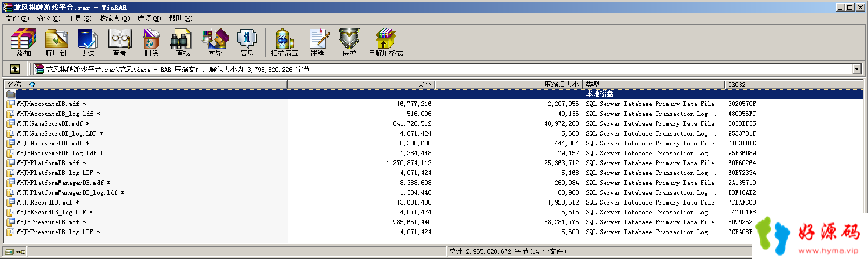Select WHJHPlatformManagerDB.mdf file name

pos(63,183)
